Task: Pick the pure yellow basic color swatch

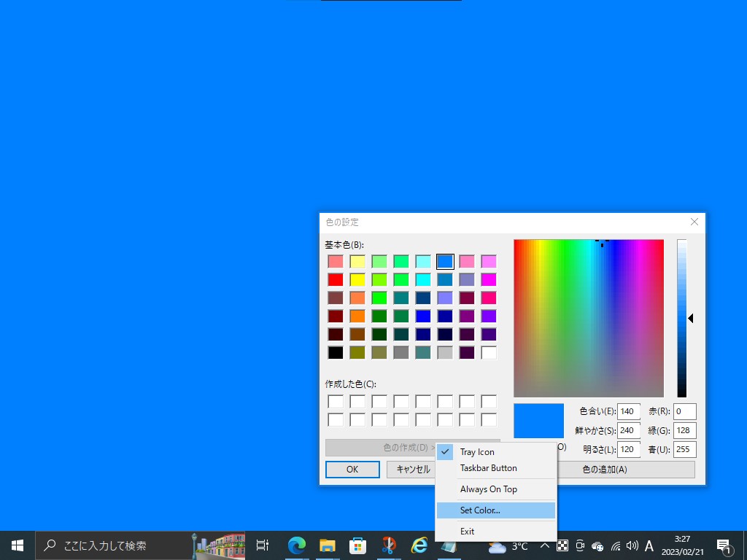Action: [357, 279]
